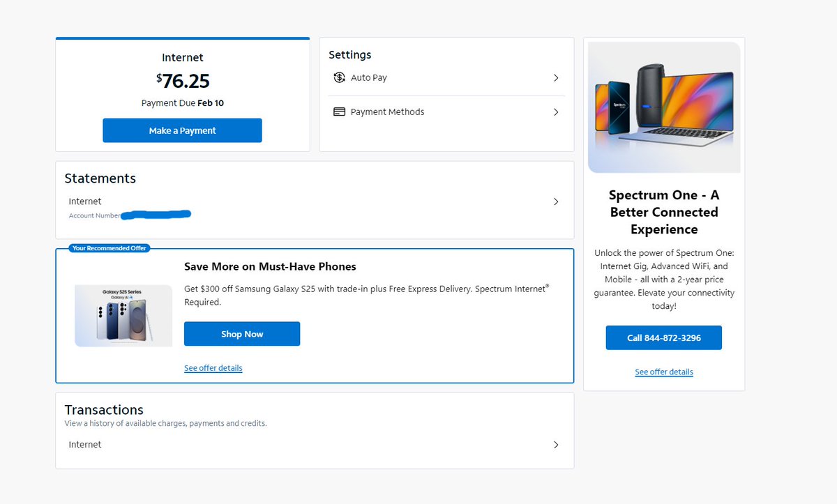Click View a history of available charges text

[166, 423]
